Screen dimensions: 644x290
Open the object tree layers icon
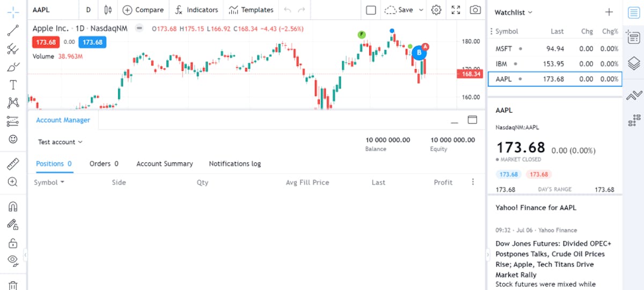634,63
